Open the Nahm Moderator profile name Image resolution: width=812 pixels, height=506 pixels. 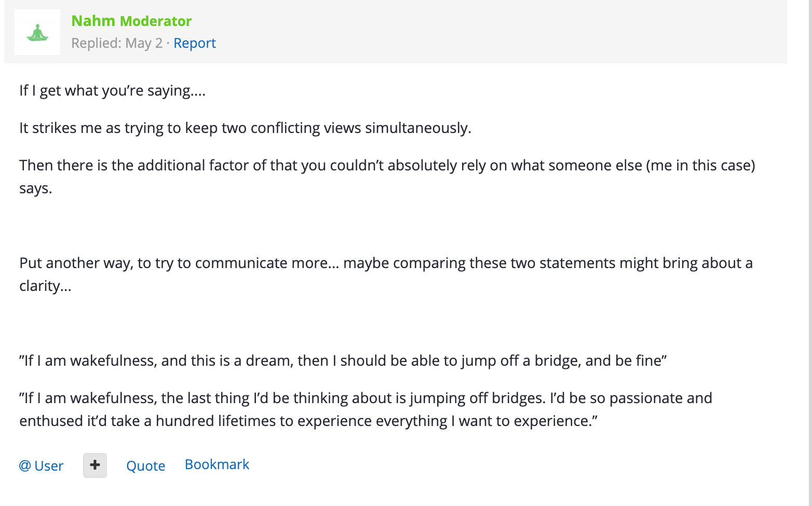click(x=131, y=21)
